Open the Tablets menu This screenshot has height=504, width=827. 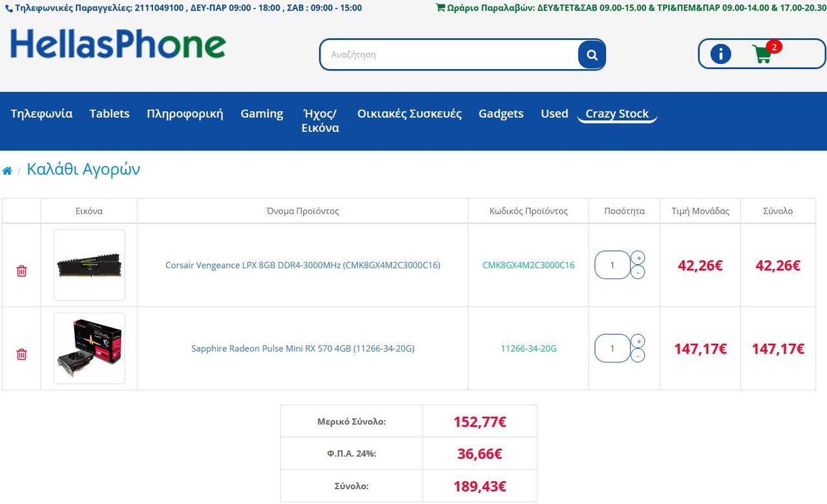click(110, 114)
